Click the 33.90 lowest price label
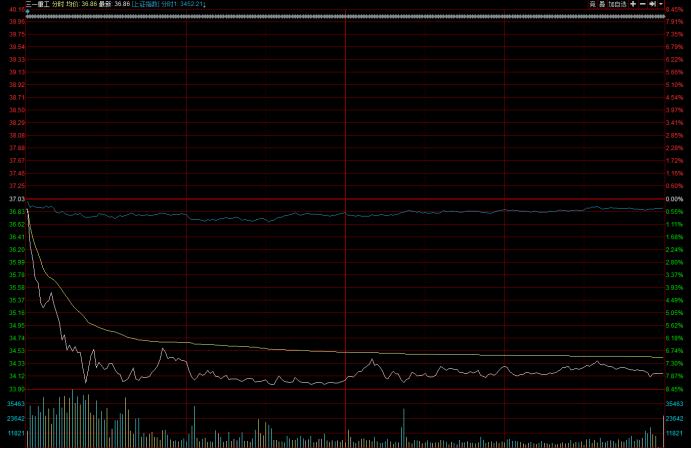This screenshot has height=449, width=692. (17, 389)
